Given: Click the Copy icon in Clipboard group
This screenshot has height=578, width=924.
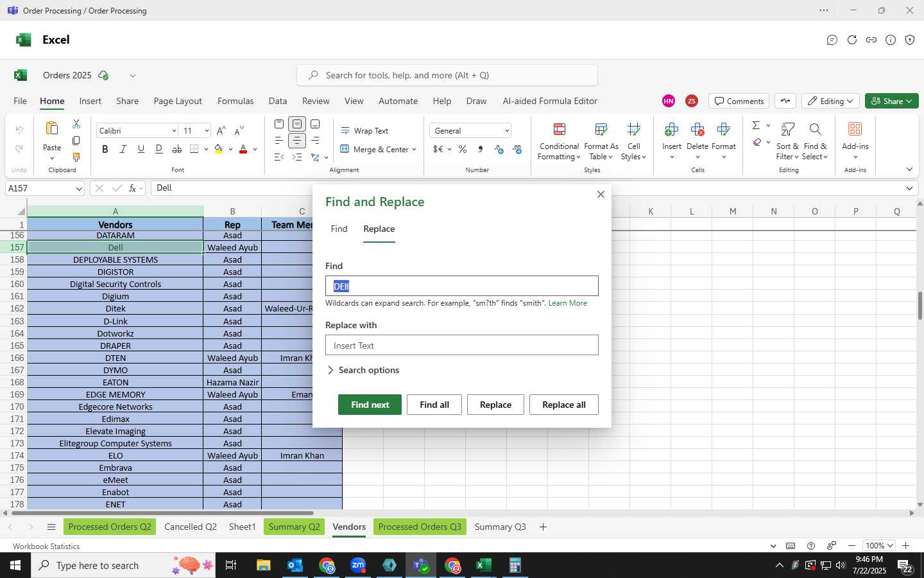Looking at the screenshot, I should coord(76,141).
